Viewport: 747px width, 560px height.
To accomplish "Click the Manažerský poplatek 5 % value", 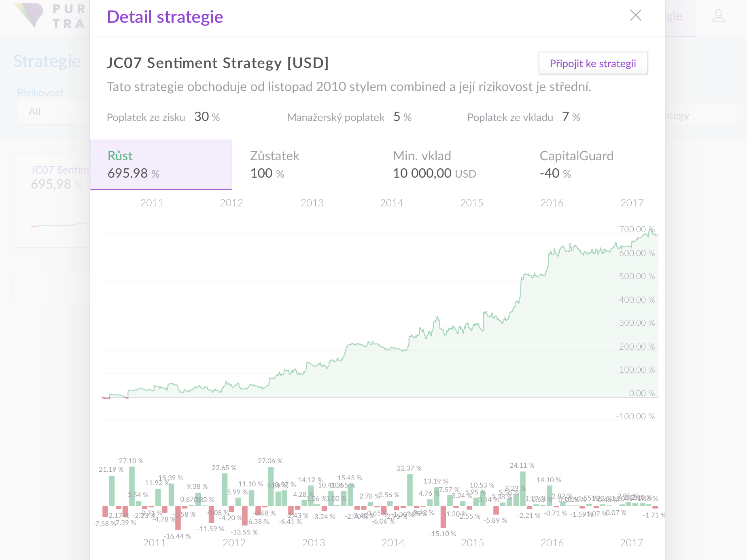I will pos(402,117).
